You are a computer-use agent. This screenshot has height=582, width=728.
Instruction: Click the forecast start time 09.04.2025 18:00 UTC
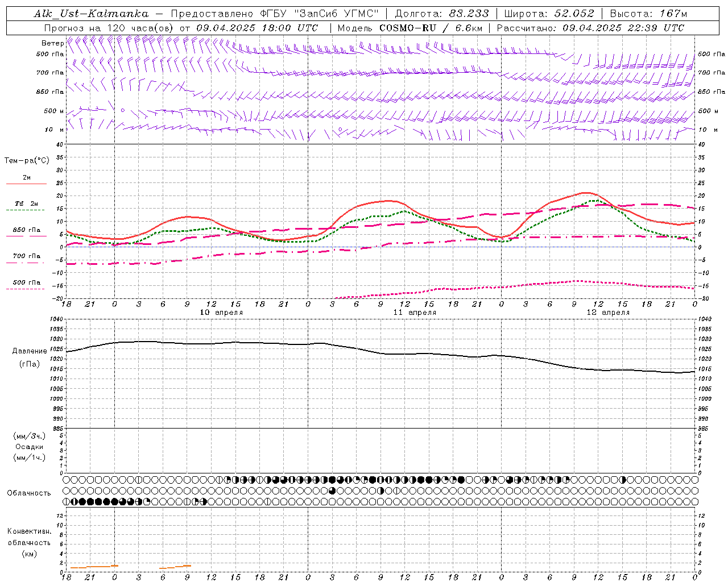point(257,28)
